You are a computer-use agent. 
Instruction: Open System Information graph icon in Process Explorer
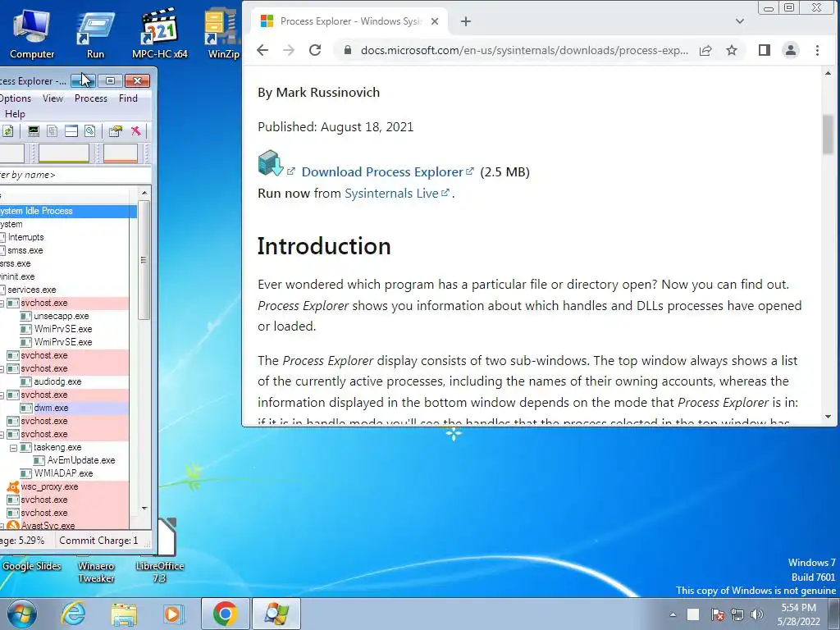[33, 131]
